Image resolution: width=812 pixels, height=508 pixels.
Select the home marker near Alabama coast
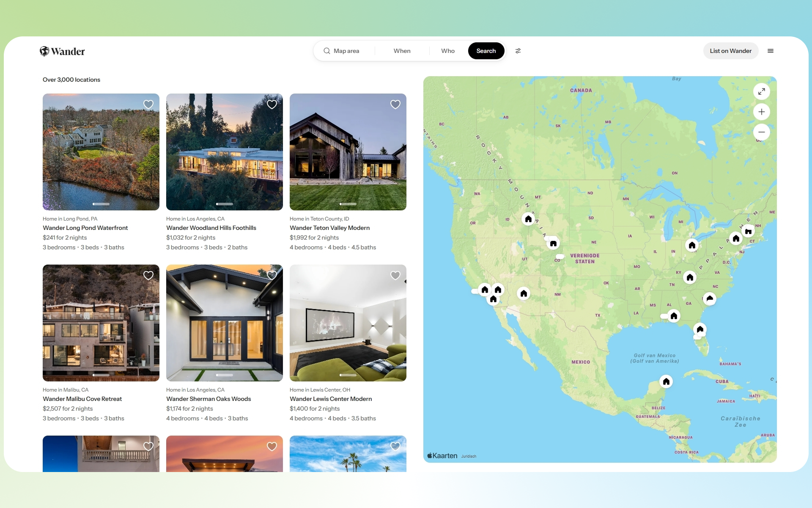click(x=674, y=316)
